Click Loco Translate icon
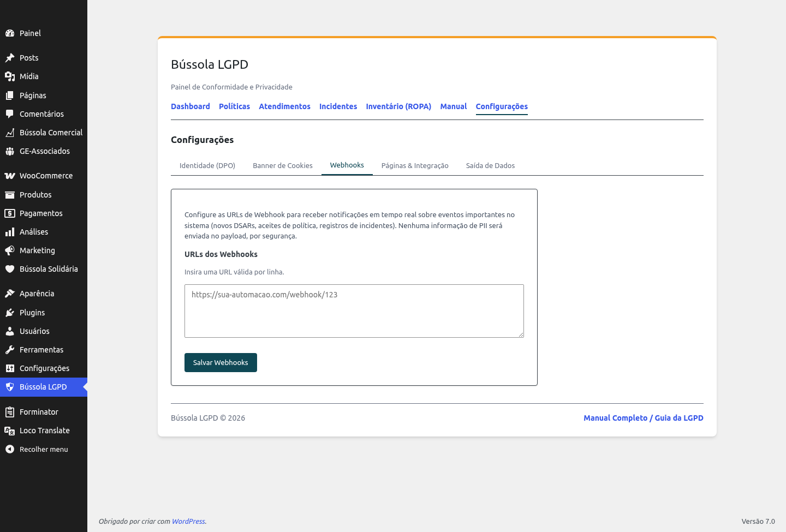This screenshot has width=786, height=532. (10, 431)
